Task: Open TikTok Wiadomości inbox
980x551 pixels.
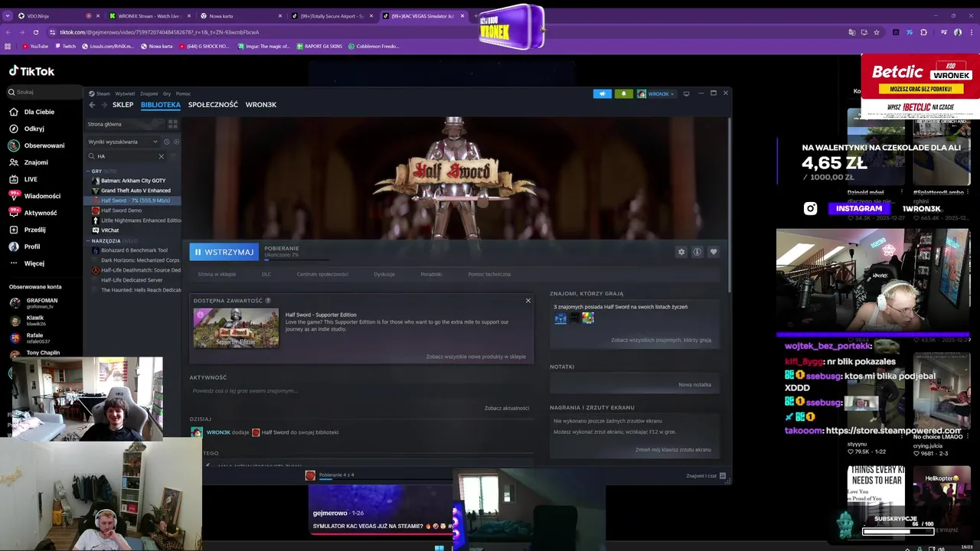Action: tap(42, 196)
